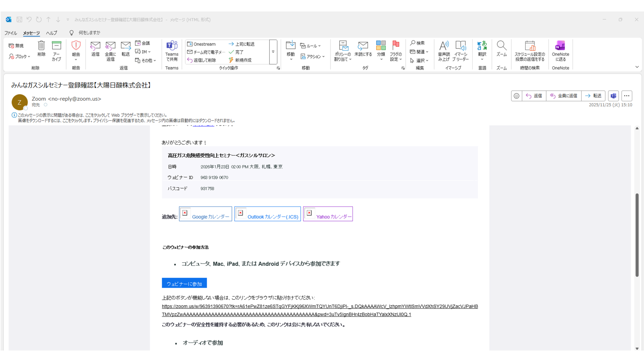The image size is (644, 362).
Task: Open the イマーシブリーダー icon
Action: (x=460, y=51)
